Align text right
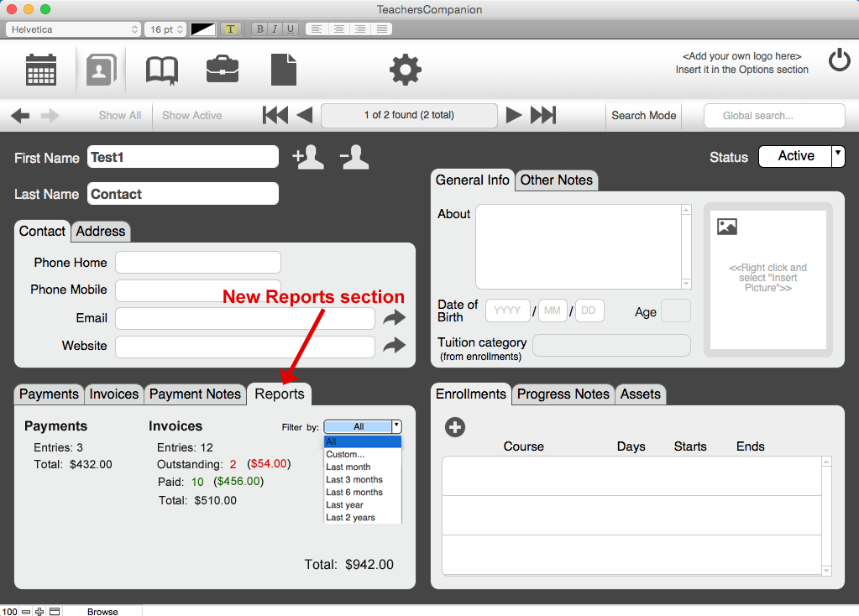This screenshot has height=616, width=859. (360, 29)
